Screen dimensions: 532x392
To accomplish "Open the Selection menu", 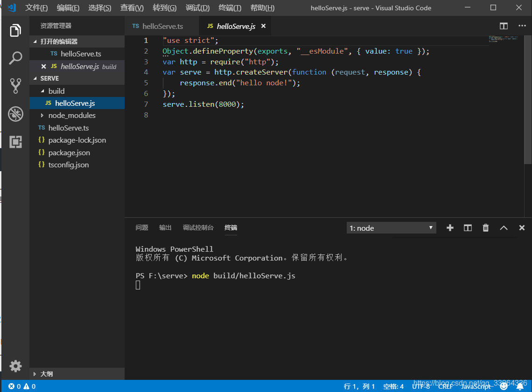I will coord(100,8).
